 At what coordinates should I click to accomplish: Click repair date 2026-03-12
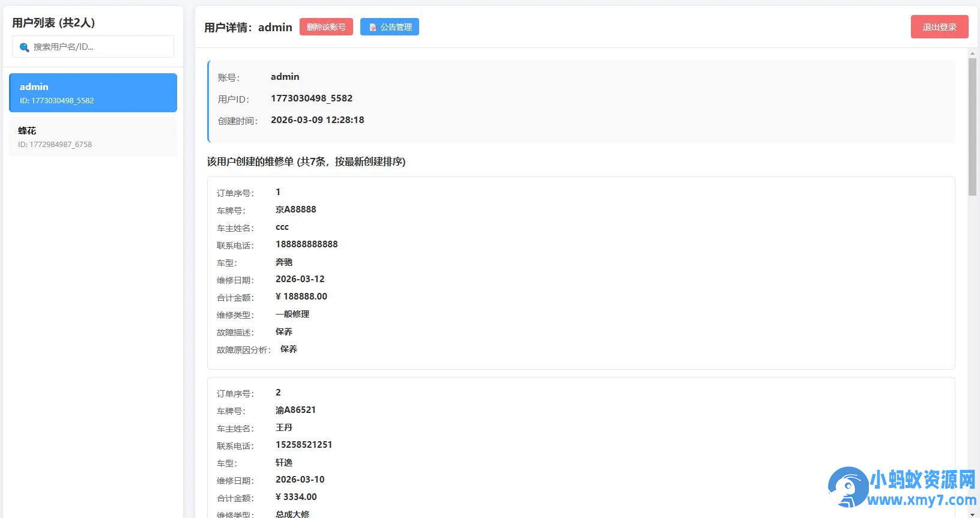[300, 279]
